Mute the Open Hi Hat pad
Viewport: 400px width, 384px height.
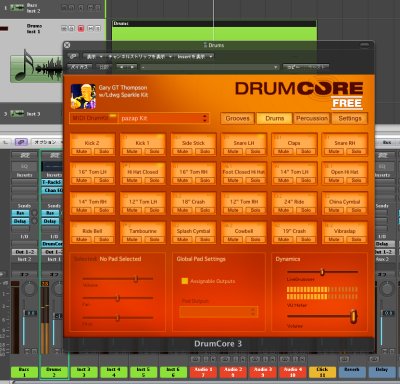[x=334, y=180]
